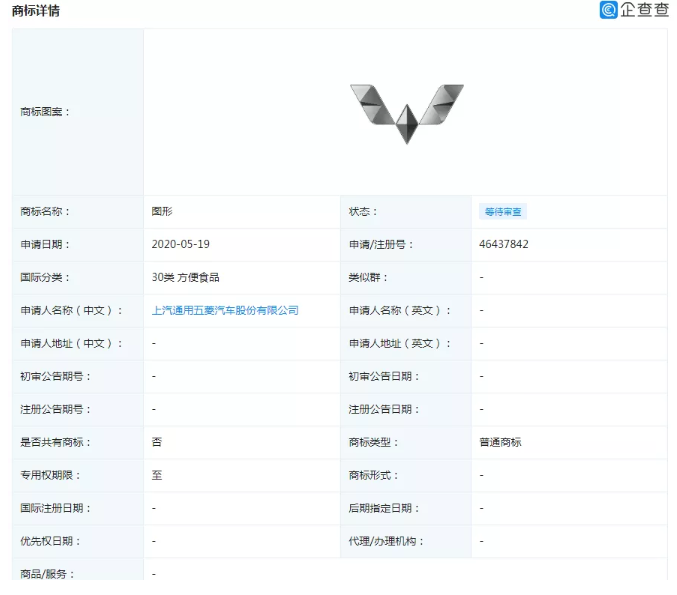
Task: Select the 至 value beside 专用权期限
Action: click(x=157, y=475)
